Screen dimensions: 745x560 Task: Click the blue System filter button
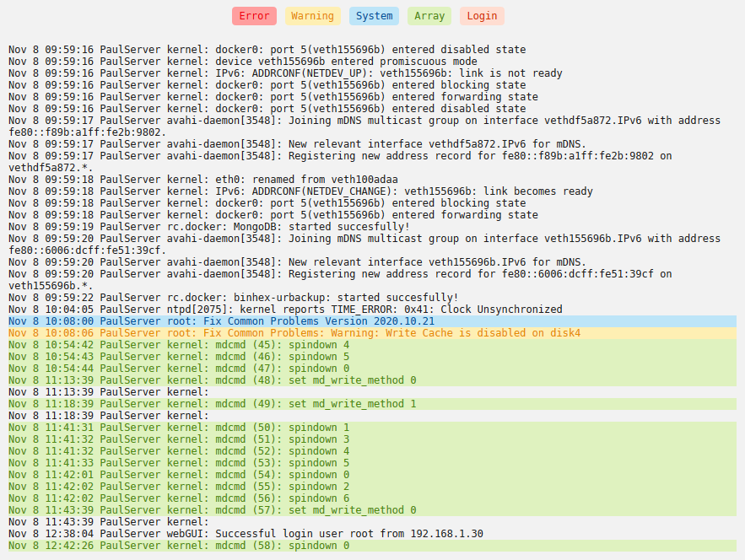tap(374, 16)
